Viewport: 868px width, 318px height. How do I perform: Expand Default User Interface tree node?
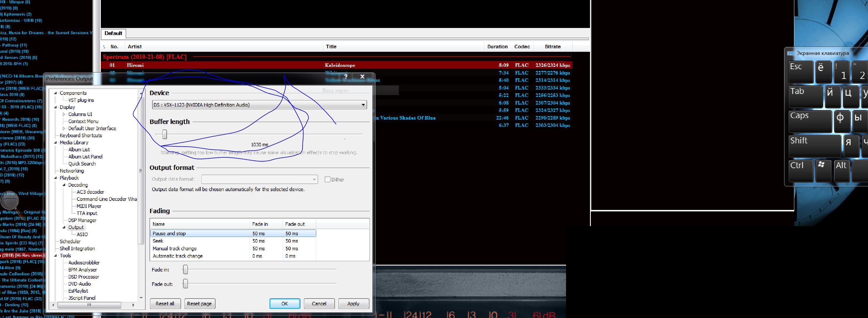tap(64, 129)
